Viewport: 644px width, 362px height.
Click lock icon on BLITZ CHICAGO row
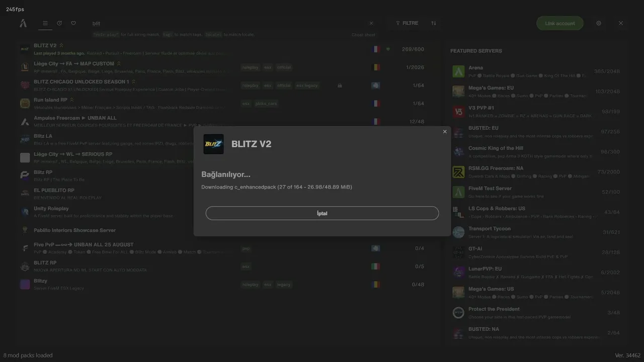[x=340, y=85]
